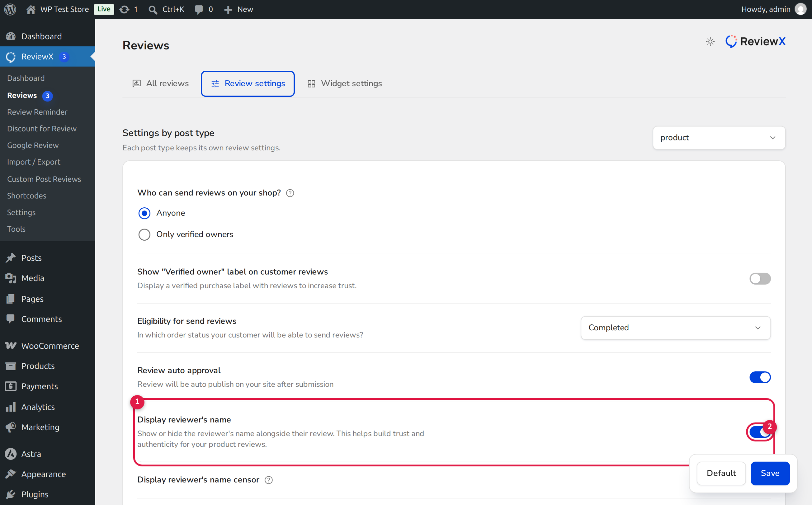Open Tools submenu item
Screen dimensions: 812x505
[16, 229]
